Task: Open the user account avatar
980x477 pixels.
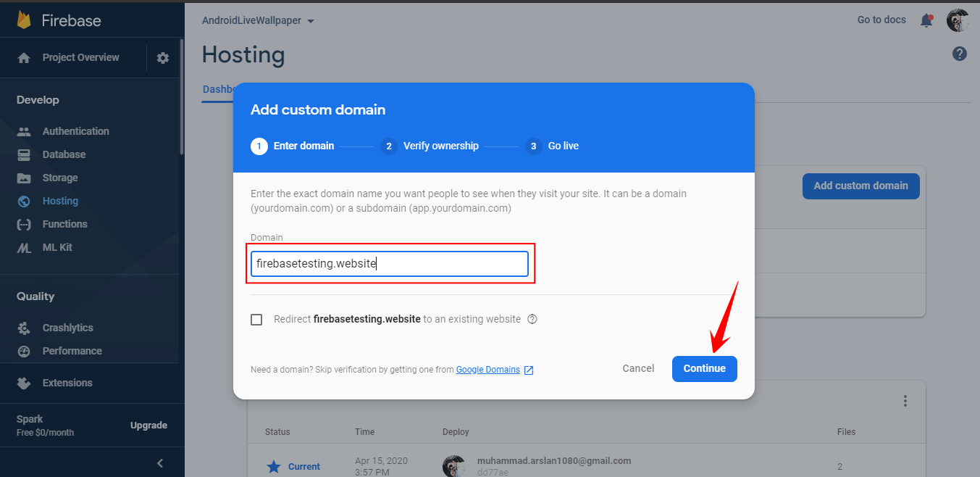Action: pyautogui.click(x=958, y=20)
